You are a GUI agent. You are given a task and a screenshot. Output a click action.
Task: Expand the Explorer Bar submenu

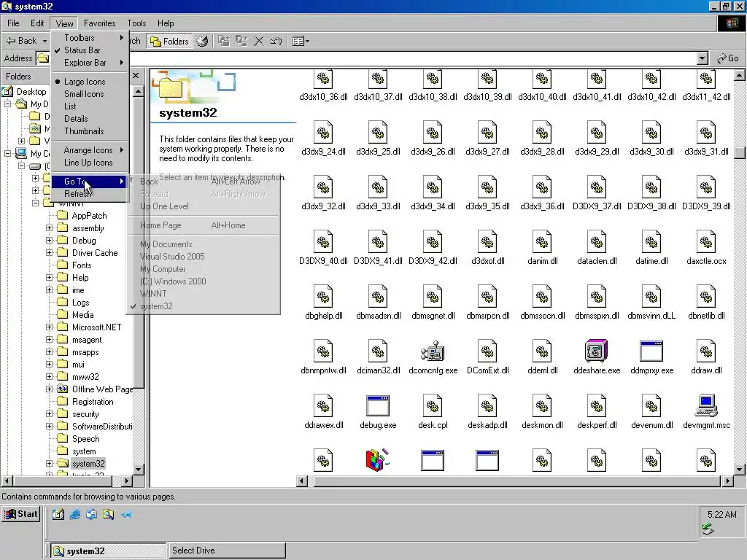pos(90,63)
